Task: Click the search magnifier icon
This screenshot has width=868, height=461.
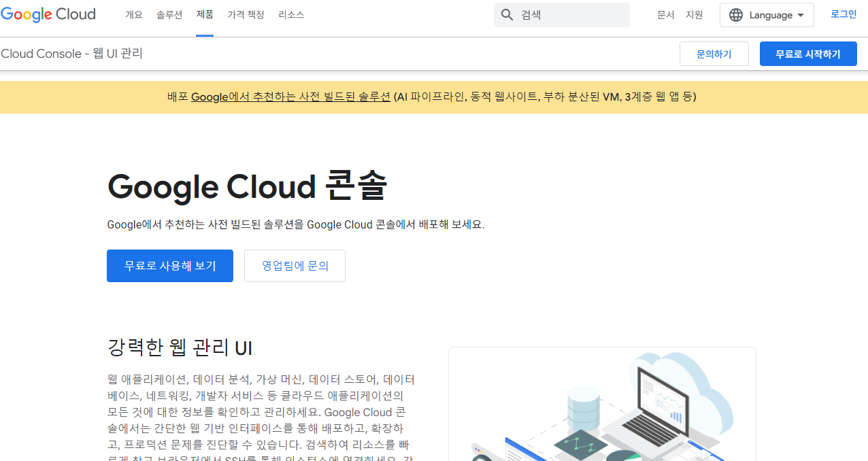Action: point(507,14)
